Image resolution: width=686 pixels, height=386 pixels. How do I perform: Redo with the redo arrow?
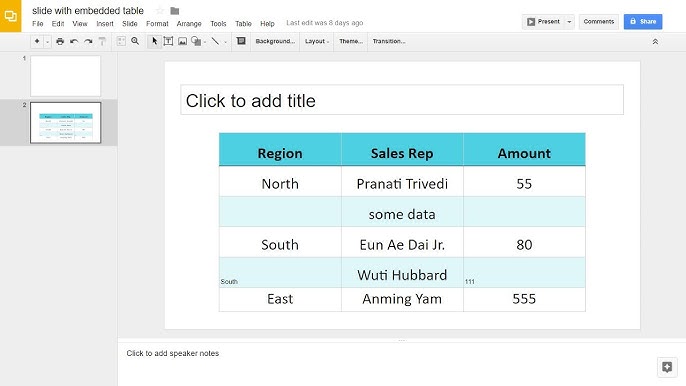tap(88, 41)
